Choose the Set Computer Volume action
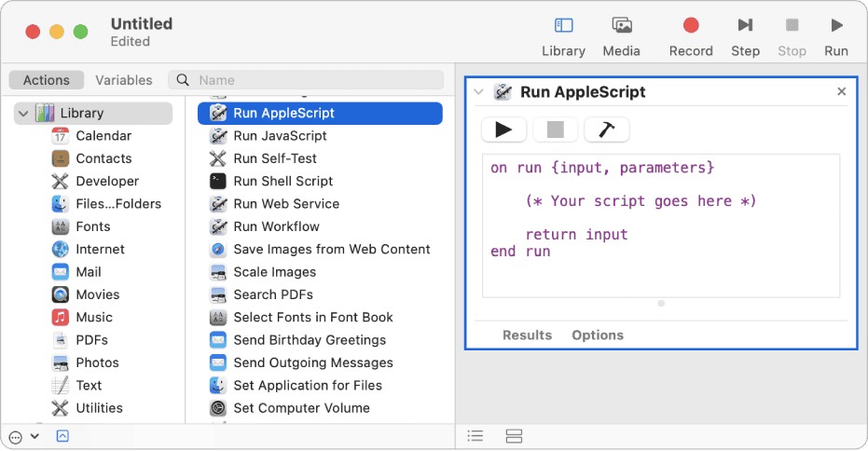The width and height of the screenshot is (868, 451). pyautogui.click(x=301, y=408)
